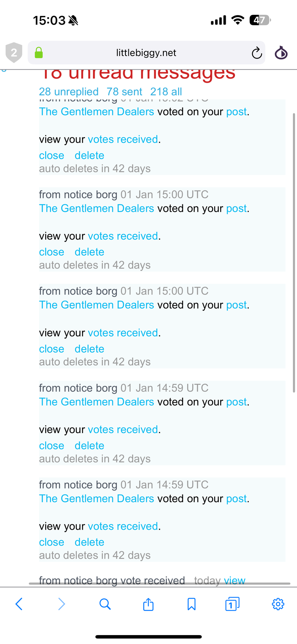This screenshot has height=644, width=297.
Task: Tap the littlebiggy.net address field
Action: [146, 53]
